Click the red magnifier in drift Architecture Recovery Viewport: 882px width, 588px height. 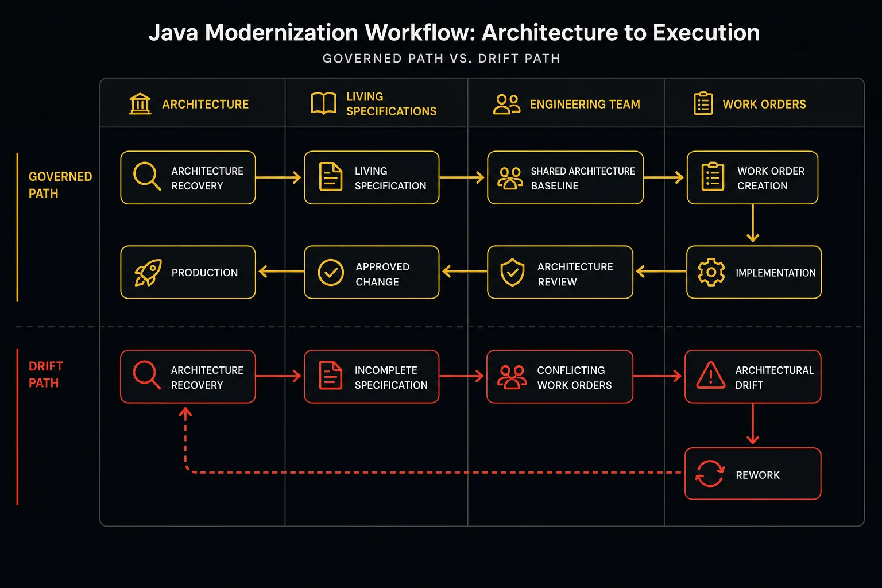click(146, 375)
